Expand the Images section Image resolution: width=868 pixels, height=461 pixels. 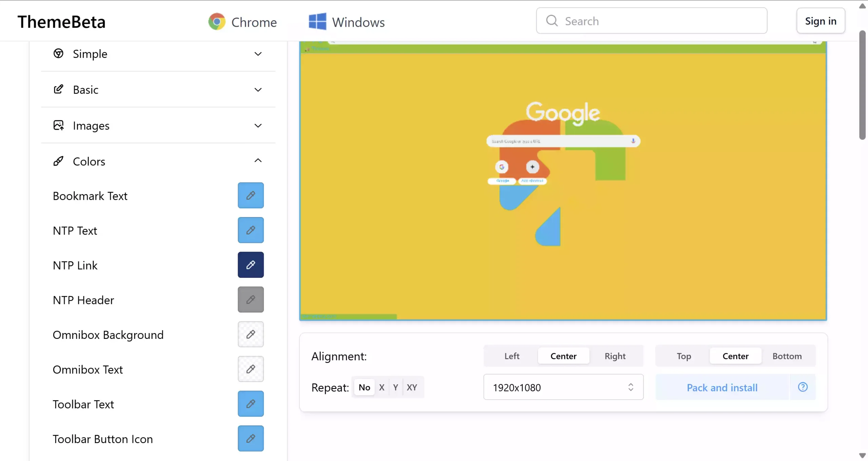tap(258, 125)
